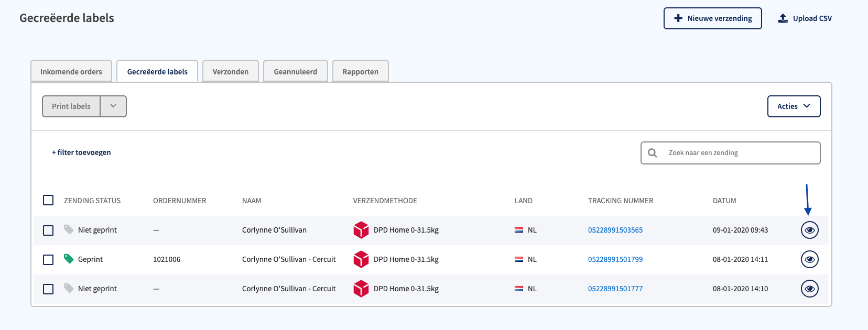Click the LAND column header
Viewport: 868px width, 330px height.
524,201
